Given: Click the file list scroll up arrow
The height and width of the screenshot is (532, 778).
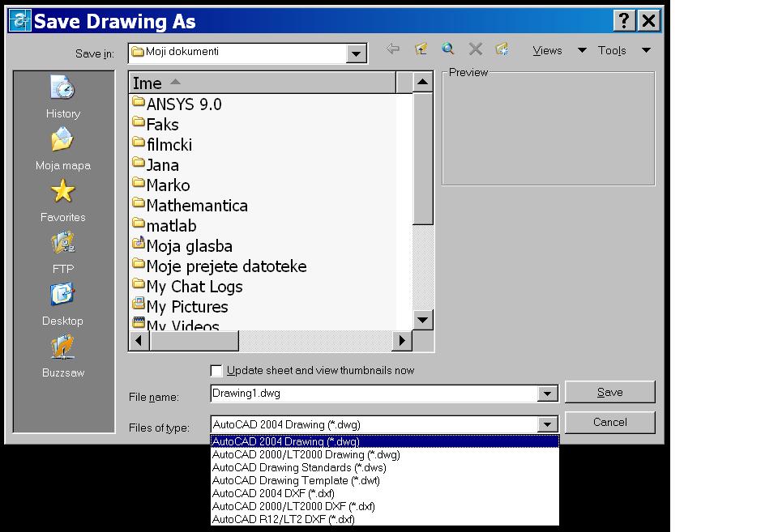Looking at the screenshot, I should (423, 82).
